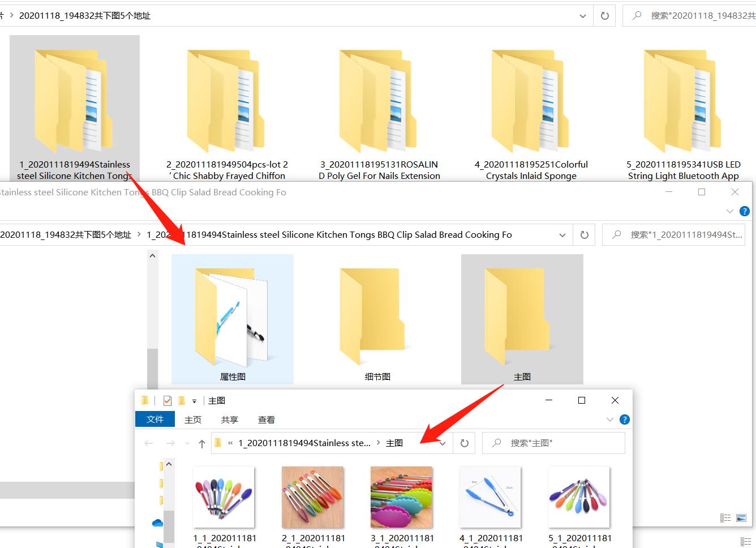Minimize the 主图 window
This screenshot has width=756, height=548.
point(549,400)
